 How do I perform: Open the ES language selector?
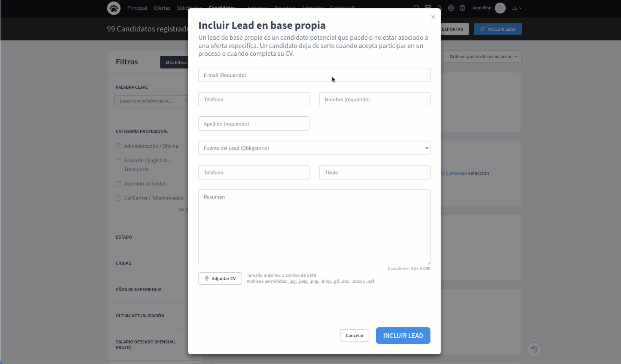click(x=517, y=8)
